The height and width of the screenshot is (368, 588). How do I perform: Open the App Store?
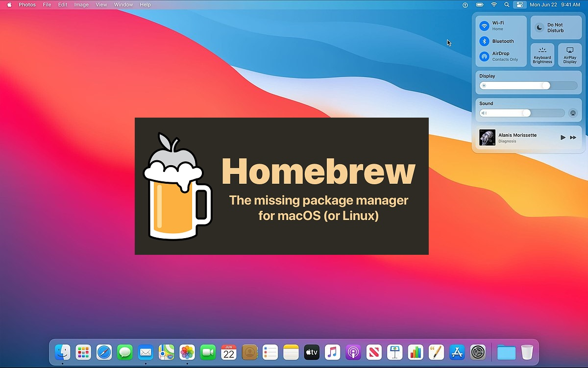tap(457, 352)
